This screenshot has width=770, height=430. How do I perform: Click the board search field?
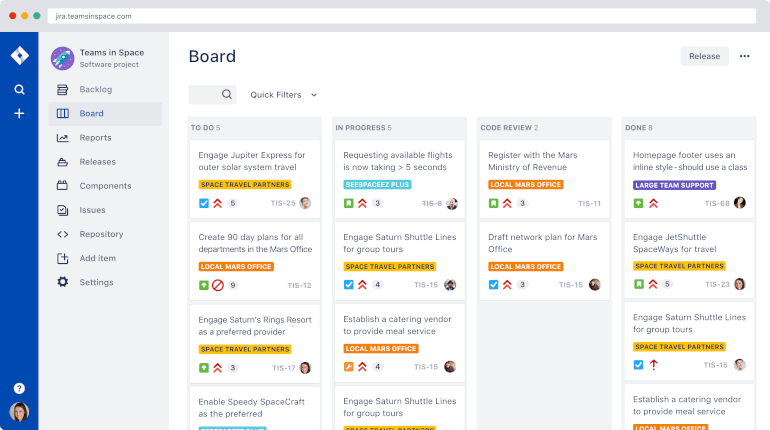[212, 95]
